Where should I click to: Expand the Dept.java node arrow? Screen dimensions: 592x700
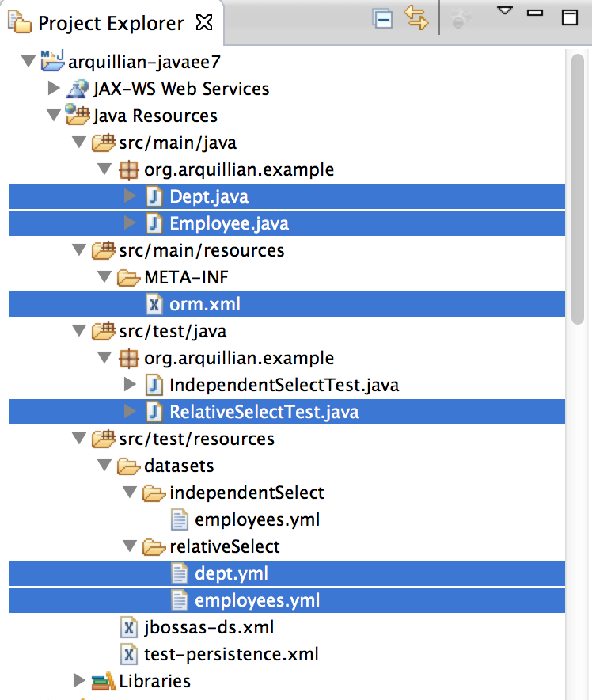[x=130, y=196]
